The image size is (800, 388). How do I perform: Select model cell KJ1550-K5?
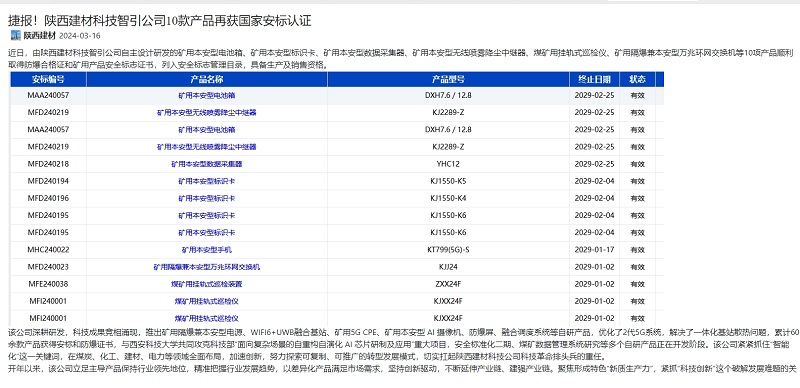[448, 181]
